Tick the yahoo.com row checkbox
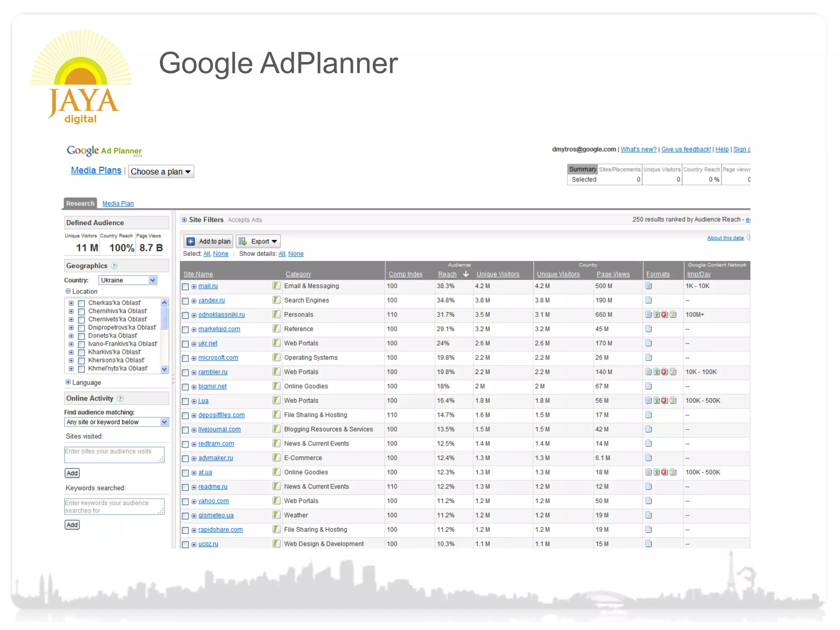Viewport: 840px width, 630px height. (x=185, y=502)
